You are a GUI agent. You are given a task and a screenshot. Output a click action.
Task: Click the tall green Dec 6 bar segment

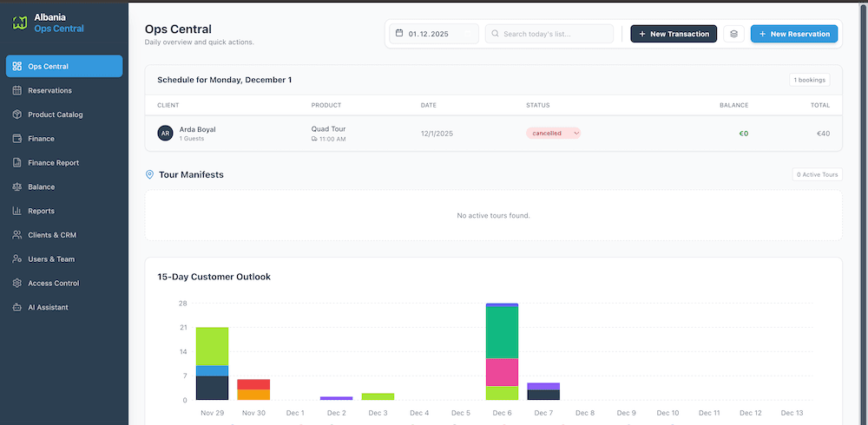click(502, 332)
